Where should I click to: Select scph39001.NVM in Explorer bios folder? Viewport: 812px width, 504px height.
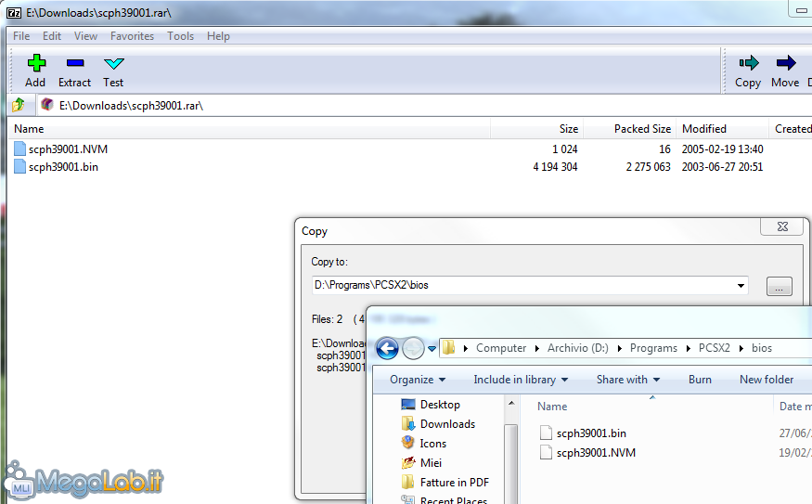(x=587, y=453)
